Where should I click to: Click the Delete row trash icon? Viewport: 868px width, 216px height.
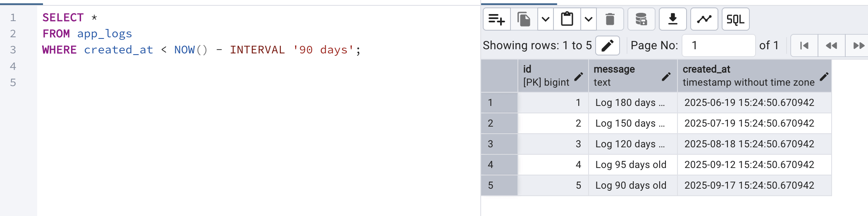point(610,19)
